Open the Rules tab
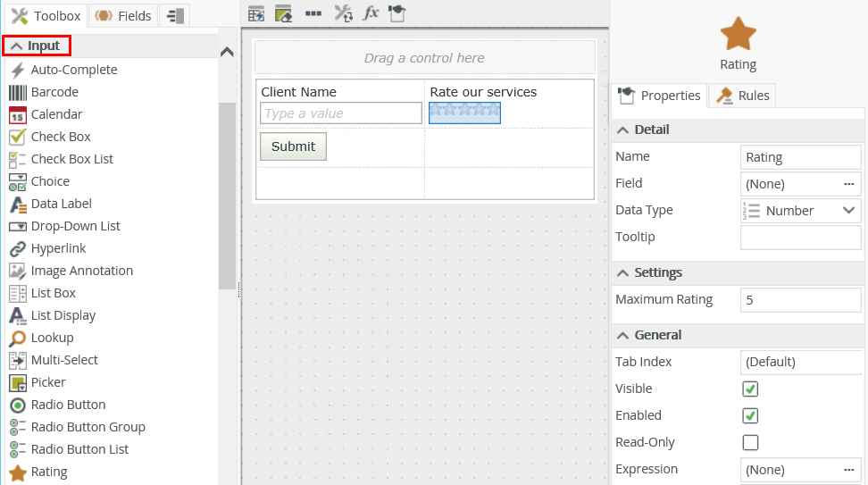The width and height of the screenshot is (868, 485). tap(743, 96)
